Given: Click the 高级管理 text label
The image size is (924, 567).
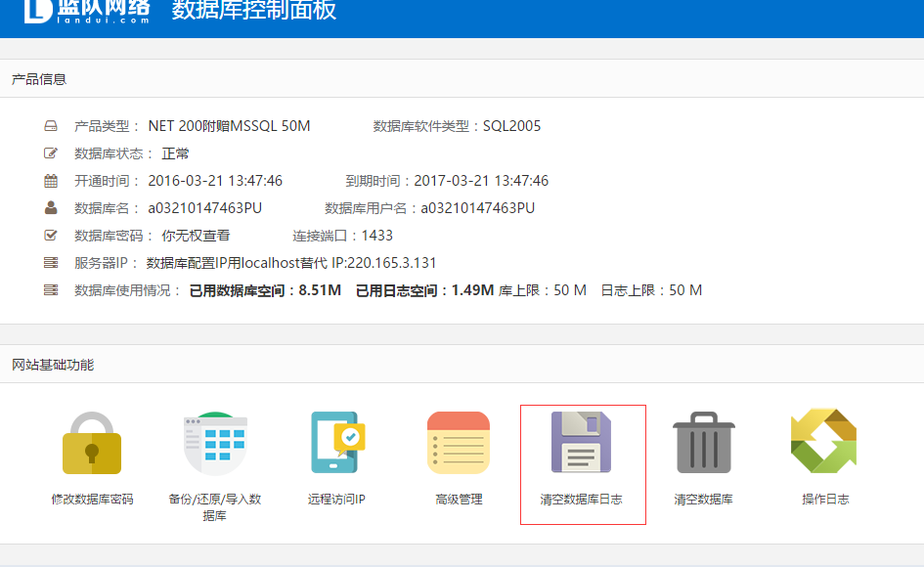Looking at the screenshot, I should coord(459,500).
